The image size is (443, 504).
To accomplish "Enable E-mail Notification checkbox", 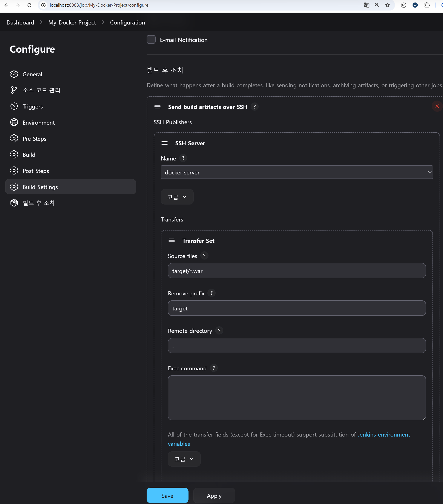I will point(151,40).
